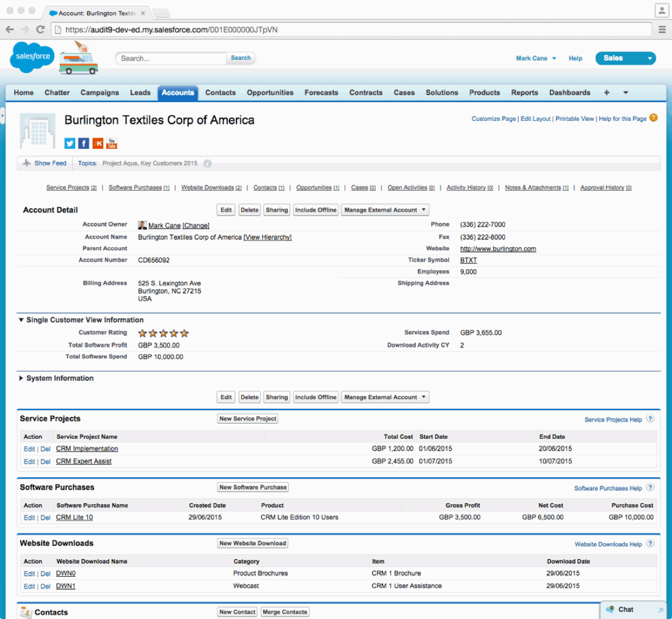Collapse the Single Customer View Information section
Image resolution: width=672 pixels, height=619 pixels.
point(21,319)
